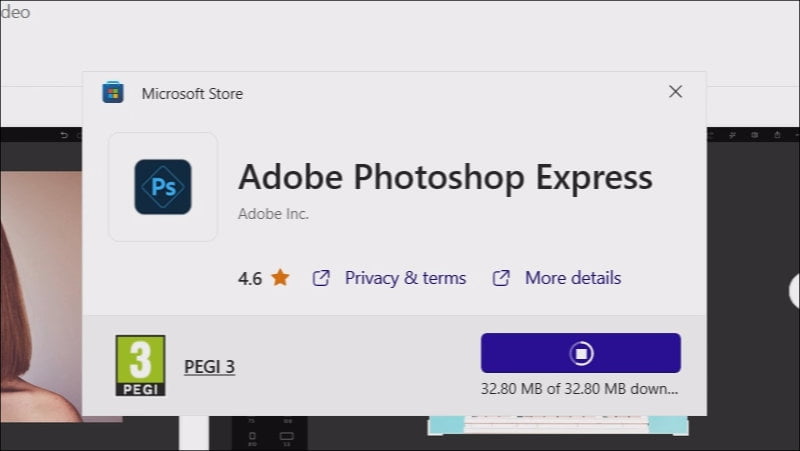
Task: Open the More details link
Action: point(573,278)
